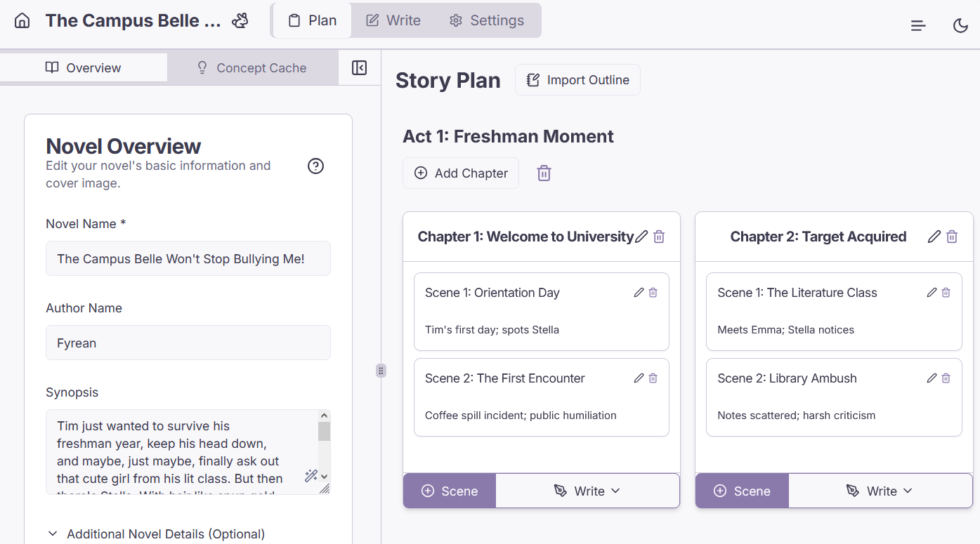Edit Scene 1: Orientation Day with pencil icon
The height and width of the screenshot is (544, 980).
[x=639, y=292]
